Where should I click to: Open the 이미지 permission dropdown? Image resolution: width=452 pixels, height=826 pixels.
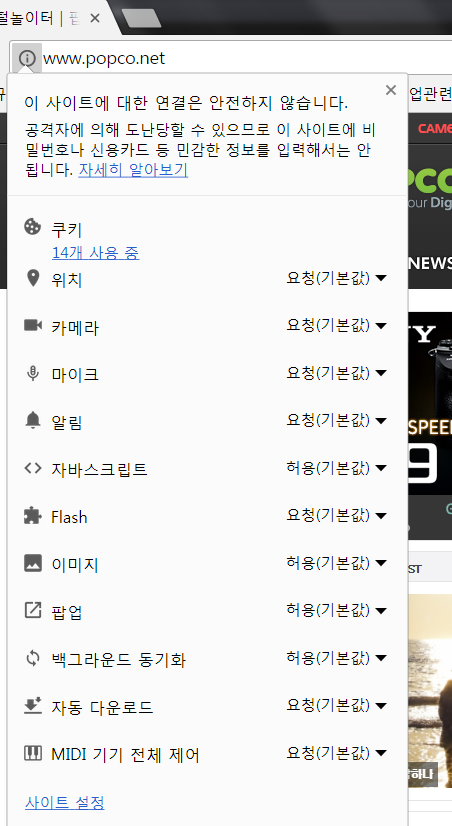tap(336, 563)
